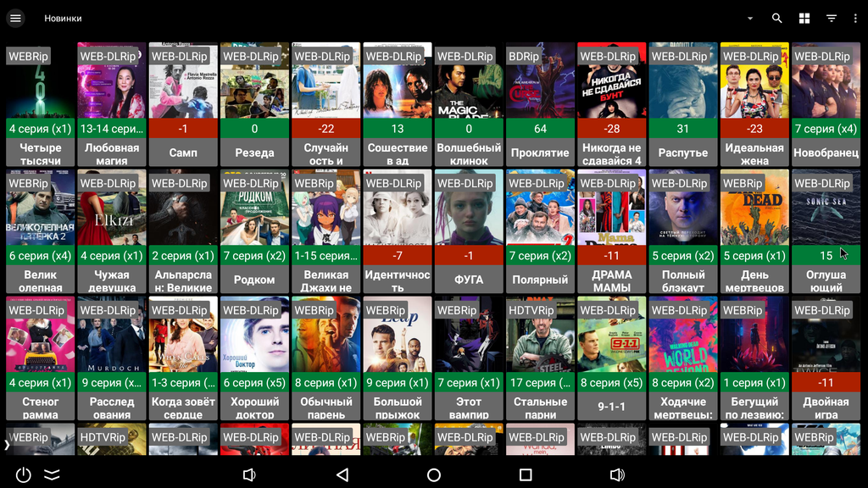Tap the Android back triangle button
This screenshot has height=488, width=868.
pyautogui.click(x=342, y=474)
